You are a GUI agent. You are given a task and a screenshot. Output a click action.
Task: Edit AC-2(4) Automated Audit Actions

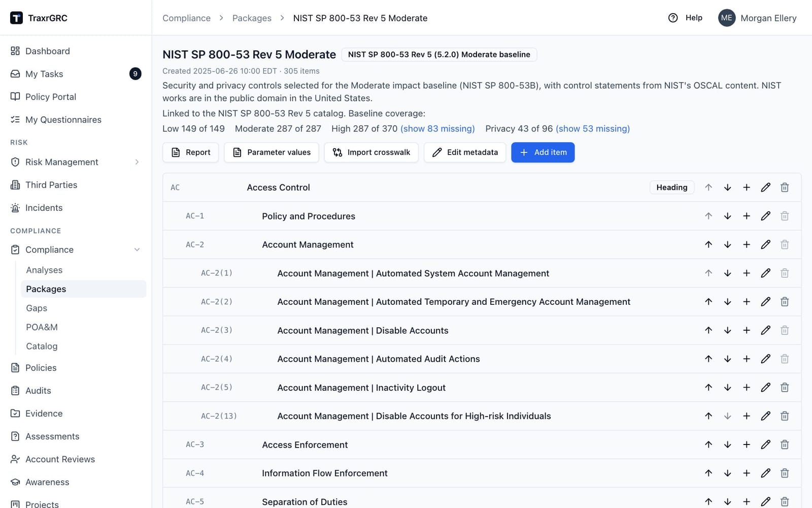765,359
